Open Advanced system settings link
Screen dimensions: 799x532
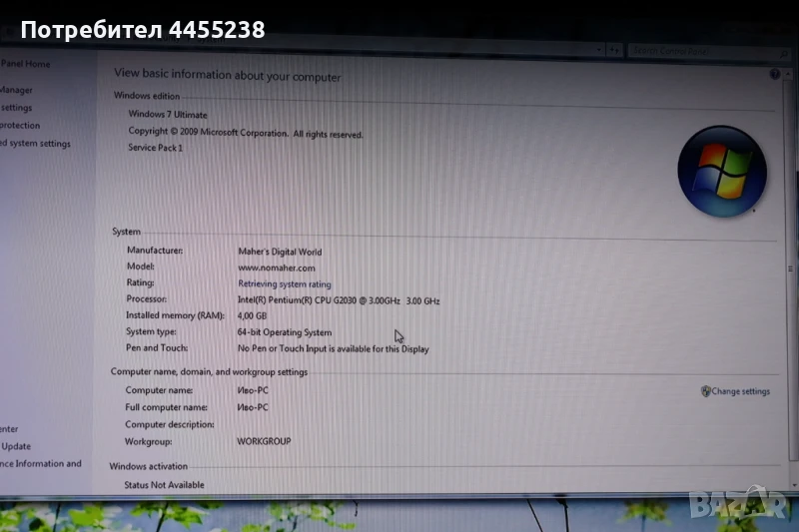(x=35, y=144)
